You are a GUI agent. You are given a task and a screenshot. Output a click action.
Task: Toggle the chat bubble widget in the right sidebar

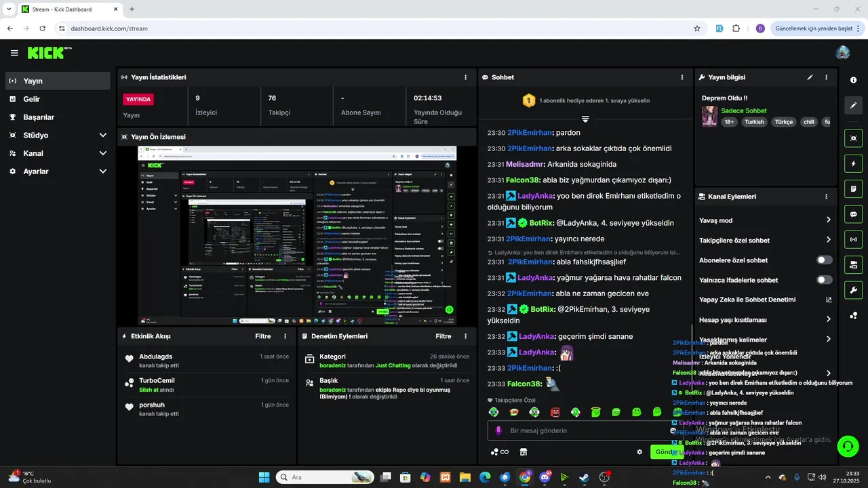[x=853, y=214]
